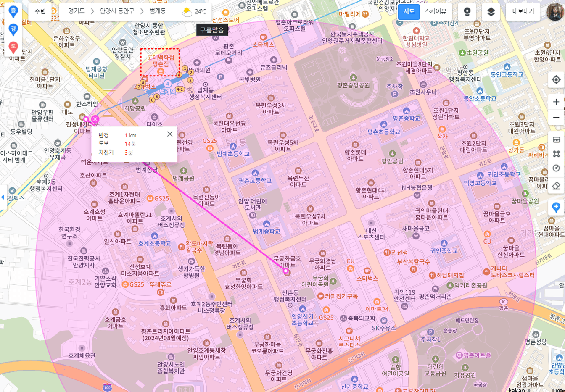565x392 pixels.
Task: Click the 신기중학교 label
Action: point(354,387)
